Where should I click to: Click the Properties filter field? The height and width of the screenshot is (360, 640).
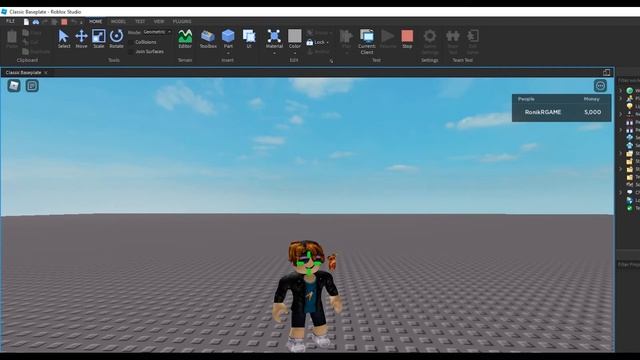628,265
